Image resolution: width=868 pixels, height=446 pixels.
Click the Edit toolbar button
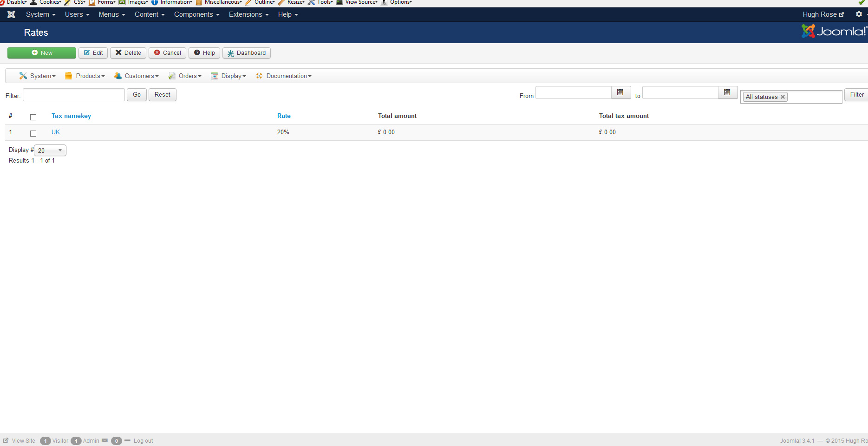(x=93, y=53)
